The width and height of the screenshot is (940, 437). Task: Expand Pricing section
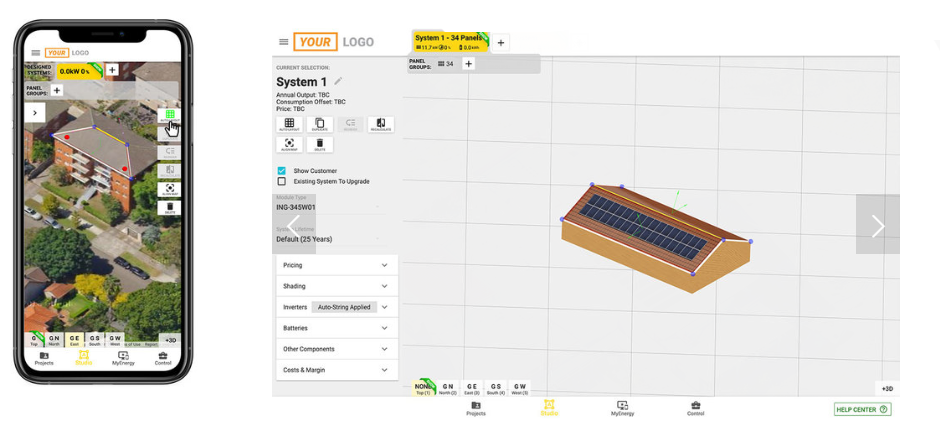pos(337,265)
